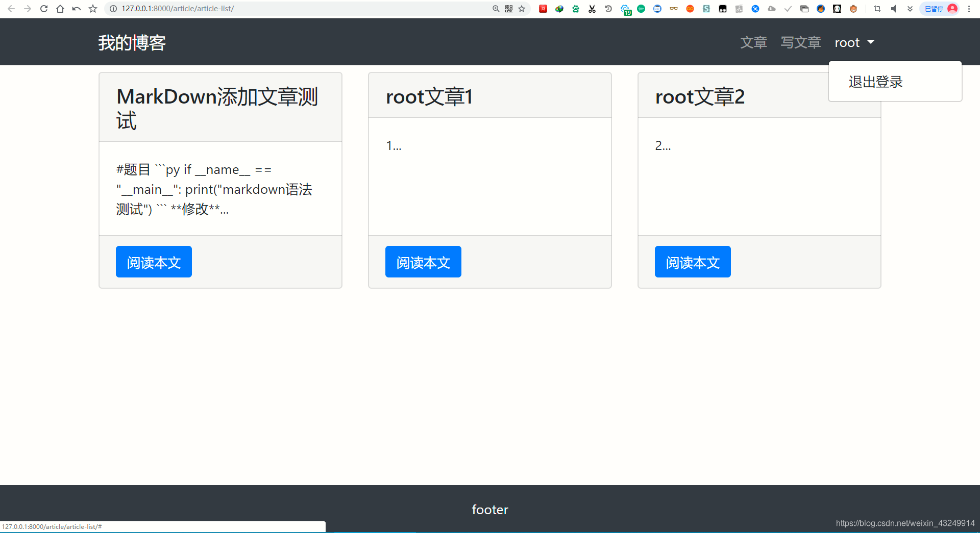The width and height of the screenshot is (980, 533).
Task: Bookmark this page with the address bar star
Action: pos(522,9)
